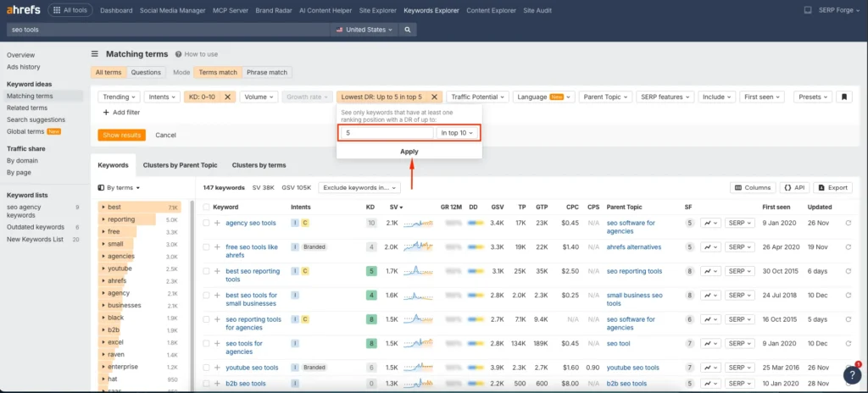The height and width of the screenshot is (393, 868).
Task: Check the box for best seo reporting tools
Action: (206, 272)
